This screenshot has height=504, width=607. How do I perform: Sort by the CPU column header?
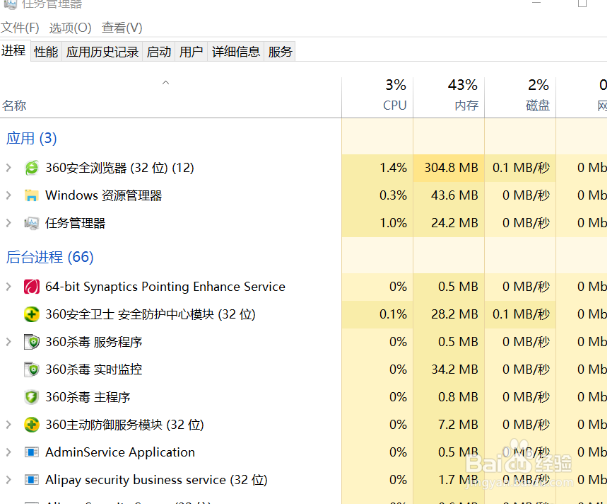pyautogui.click(x=377, y=97)
